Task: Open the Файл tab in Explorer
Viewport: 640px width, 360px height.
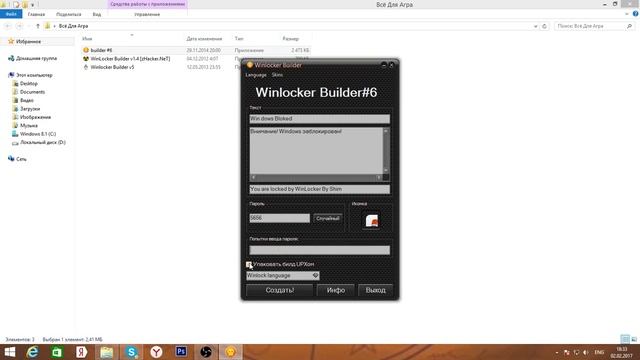Action: point(11,14)
